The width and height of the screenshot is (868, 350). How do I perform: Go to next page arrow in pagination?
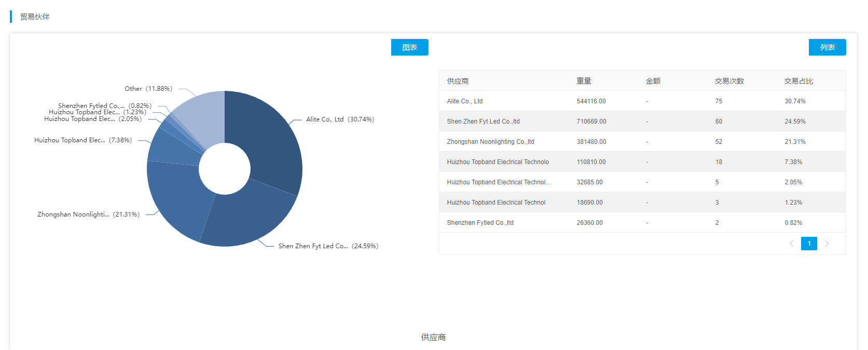coord(827,244)
